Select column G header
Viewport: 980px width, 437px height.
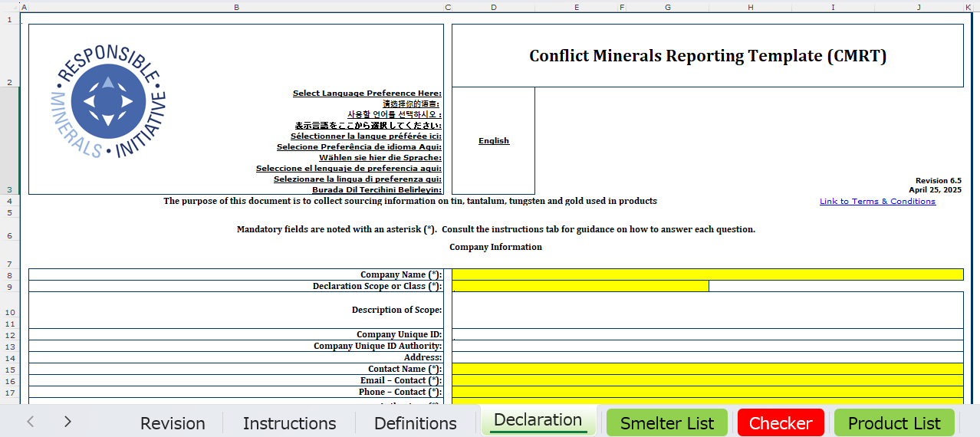(x=667, y=7)
